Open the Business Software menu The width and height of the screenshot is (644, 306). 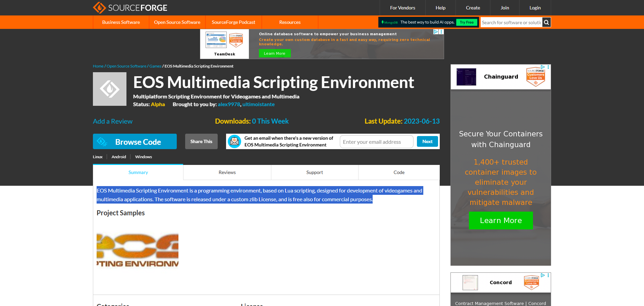[x=121, y=22]
